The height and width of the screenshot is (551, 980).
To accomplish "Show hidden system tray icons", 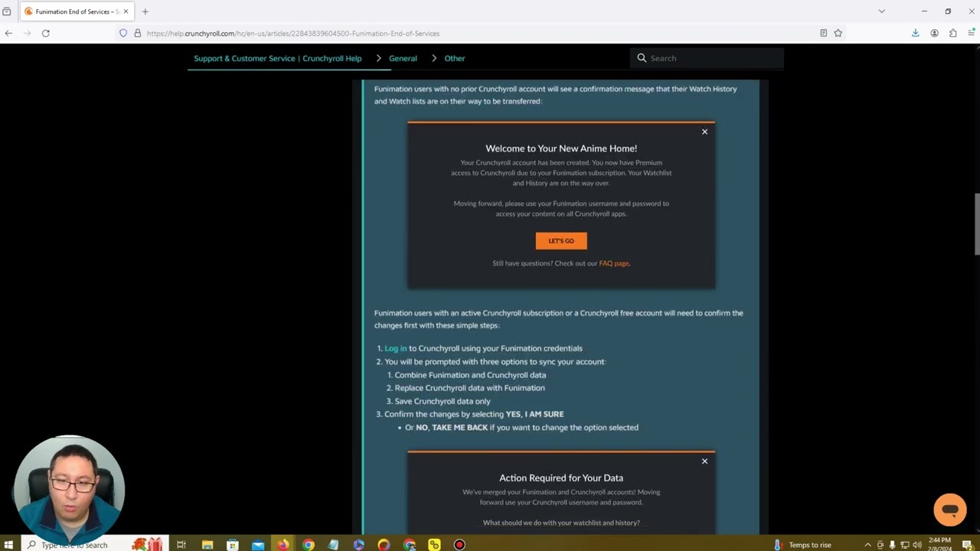I will pos(867,545).
